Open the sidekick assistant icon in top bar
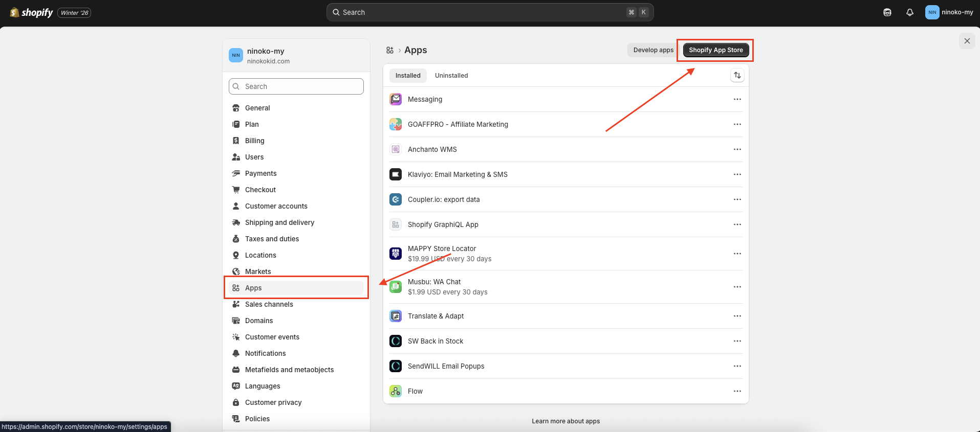980x432 pixels. 887,12
